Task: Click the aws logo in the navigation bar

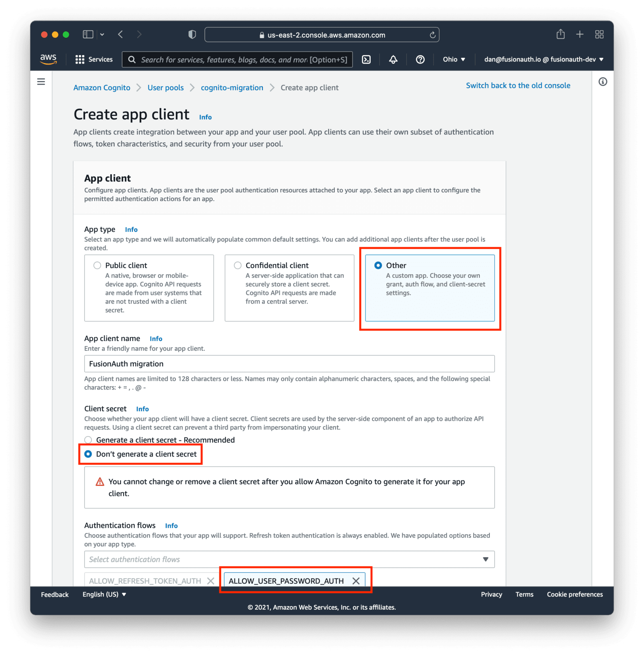Action: tap(48, 59)
